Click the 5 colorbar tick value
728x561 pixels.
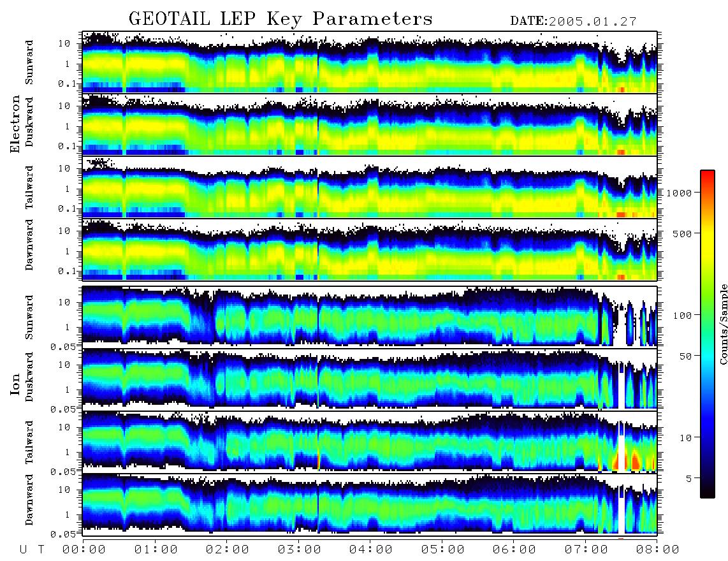pyautogui.click(x=689, y=478)
